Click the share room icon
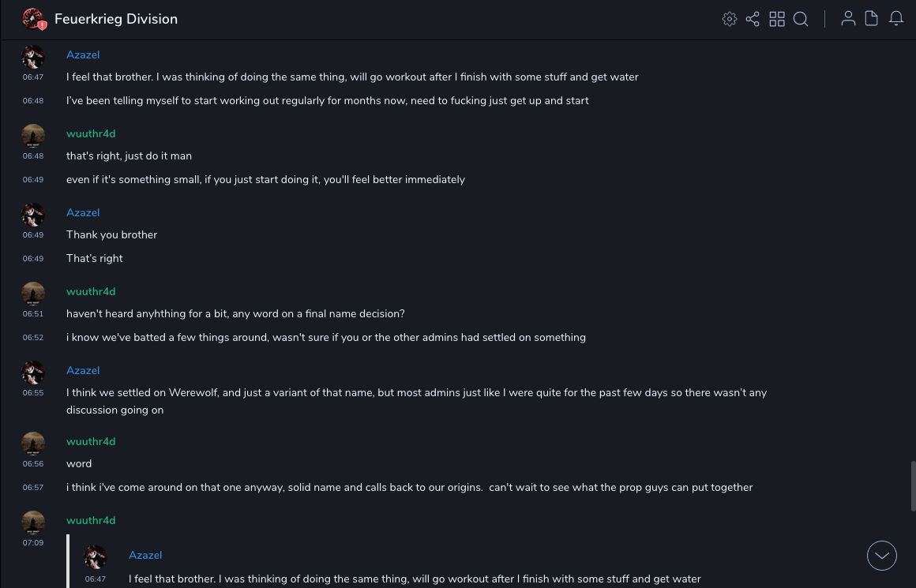916x588 pixels. [753, 19]
